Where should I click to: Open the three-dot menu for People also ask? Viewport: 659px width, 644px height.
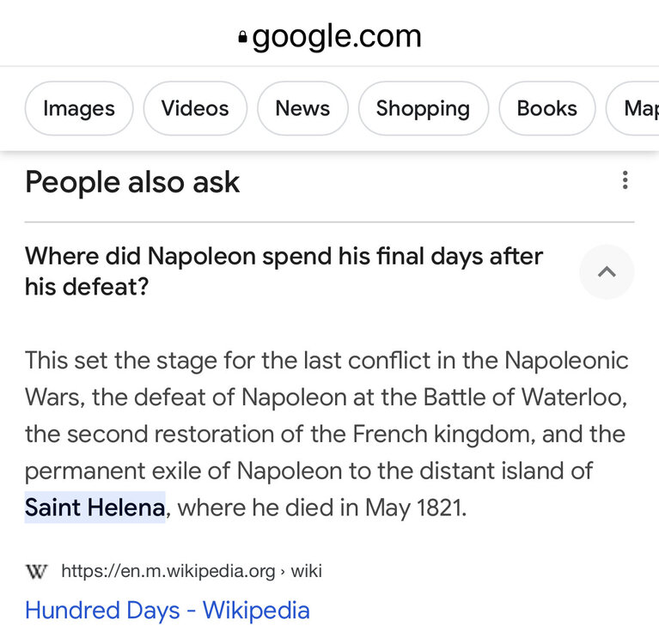[x=625, y=180]
